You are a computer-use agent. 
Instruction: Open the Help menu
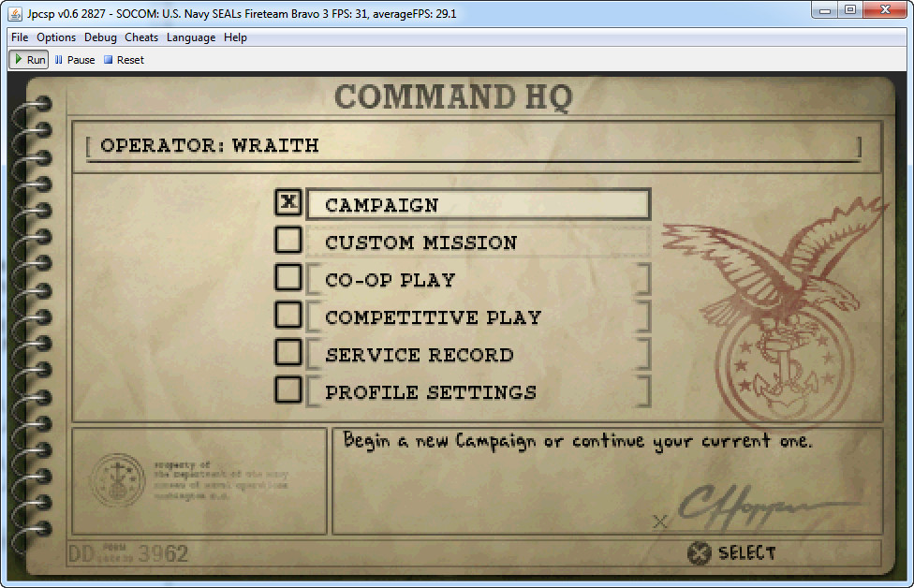tap(235, 37)
